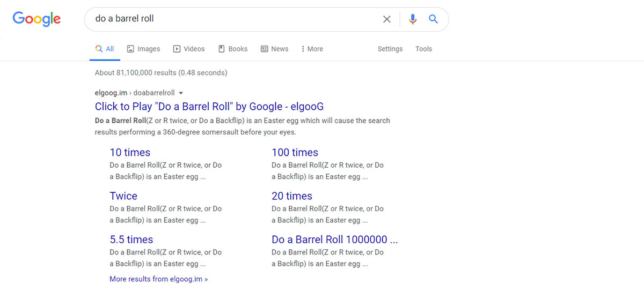This screenshot has height=292, width=644.
Task: Start voice search with microphone icon
Action: pyautogui.click(x=412, y=19)
